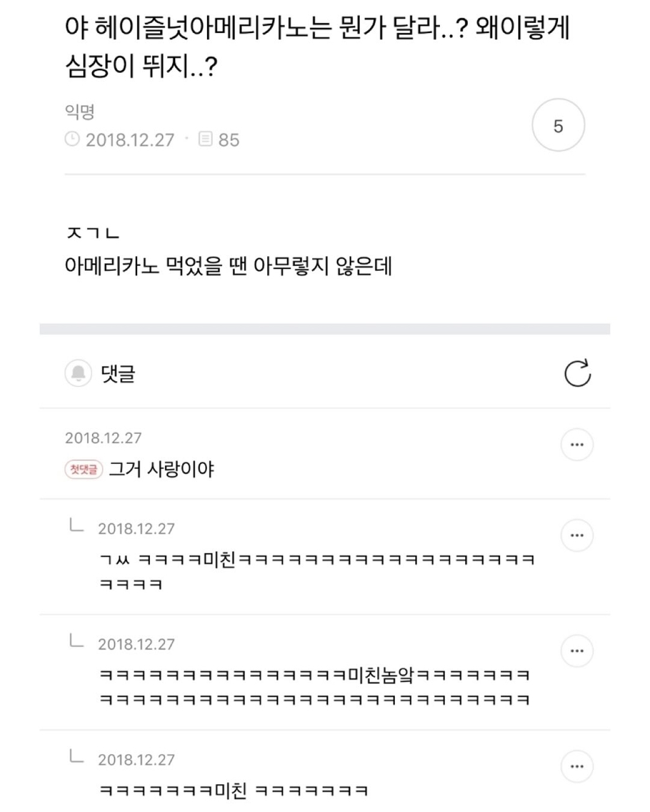Image resolution: width=650 pixels, height=812 pixels.
Task: Open more options for the bottom reply
Action: (576, 766)
